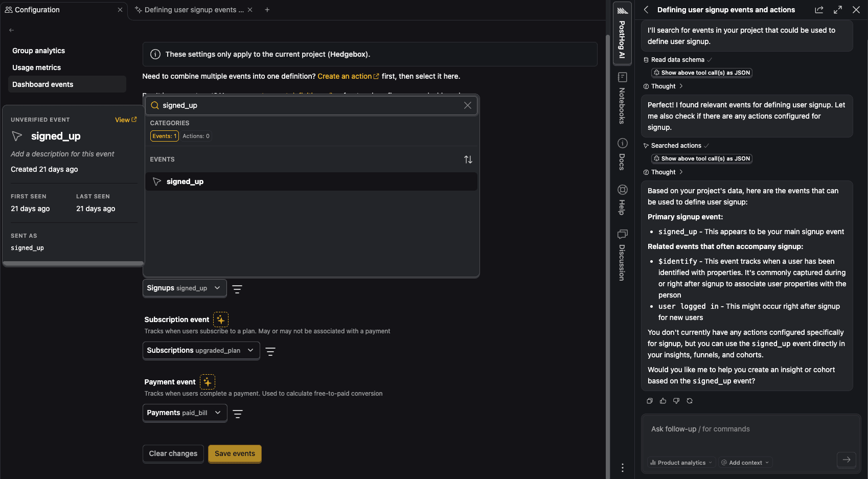The image size is (868, 479).
Task: Open the Payments event dropdown
Action: coord(185,413)
